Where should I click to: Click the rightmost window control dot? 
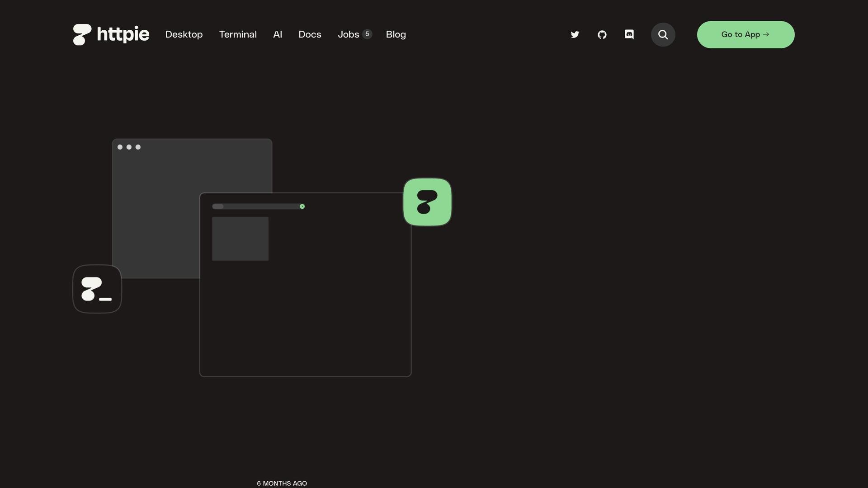[138, 147]
